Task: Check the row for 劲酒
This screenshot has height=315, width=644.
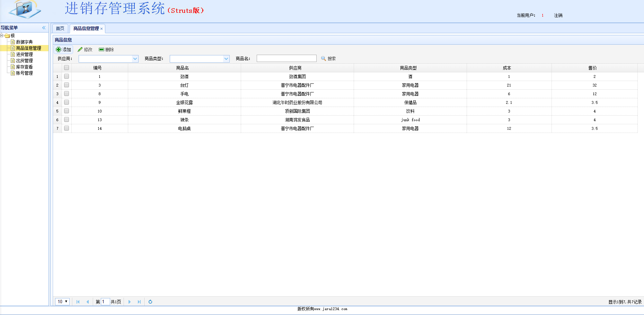Action: 67,76
